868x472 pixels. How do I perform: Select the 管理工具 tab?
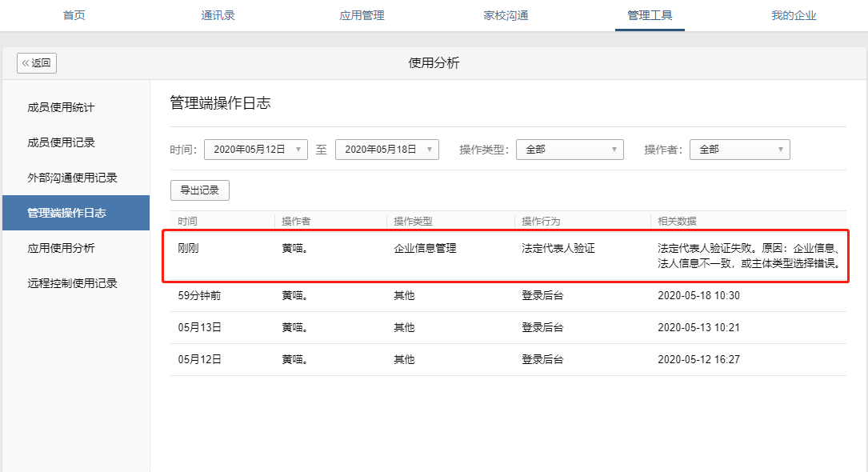[650, 15]
